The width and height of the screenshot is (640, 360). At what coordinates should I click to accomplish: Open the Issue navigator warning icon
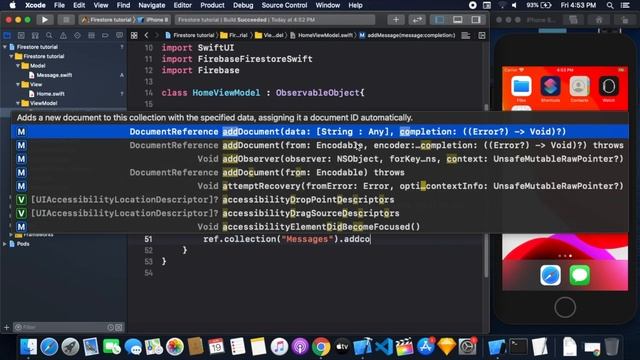point(63,36)
